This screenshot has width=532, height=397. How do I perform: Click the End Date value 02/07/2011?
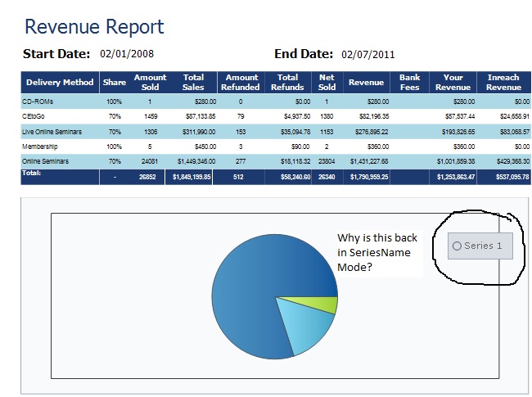pyautogui.click(x=368, y=55)
